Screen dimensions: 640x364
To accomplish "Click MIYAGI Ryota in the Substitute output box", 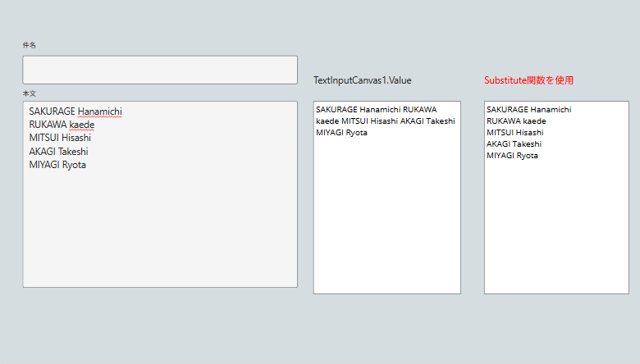I will (x=512, y=155).
